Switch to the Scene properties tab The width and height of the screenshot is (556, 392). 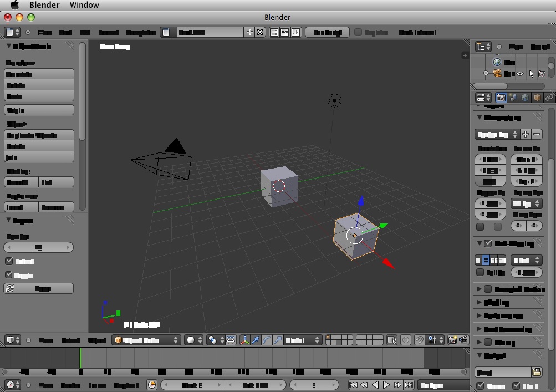(x=512, y=97)
